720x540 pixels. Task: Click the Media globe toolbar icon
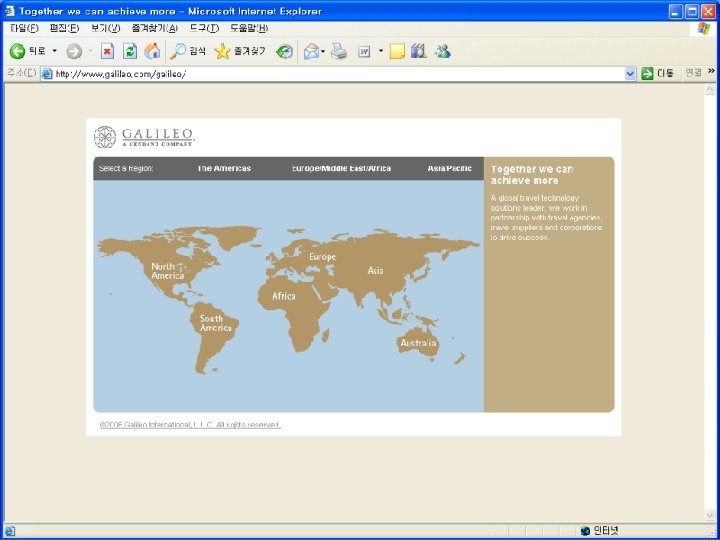pos(284,51)
